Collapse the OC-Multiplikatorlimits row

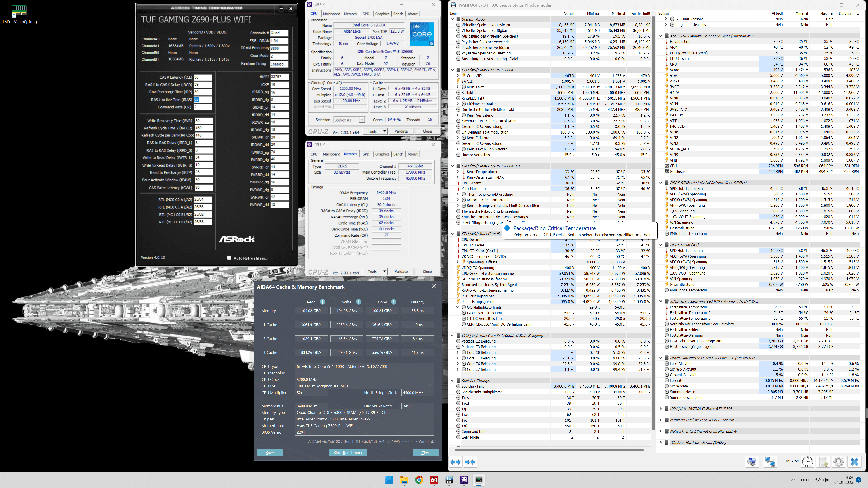(458, 307)
